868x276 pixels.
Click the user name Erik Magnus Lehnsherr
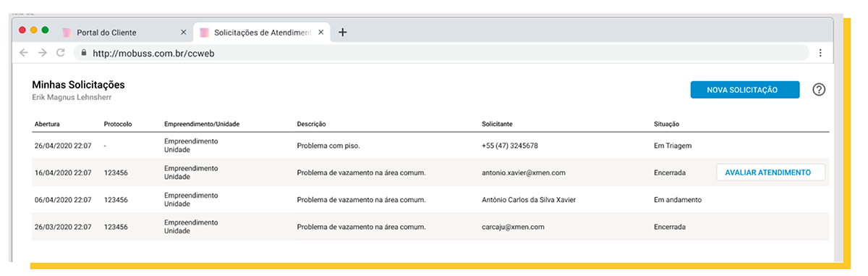point(72,96)
